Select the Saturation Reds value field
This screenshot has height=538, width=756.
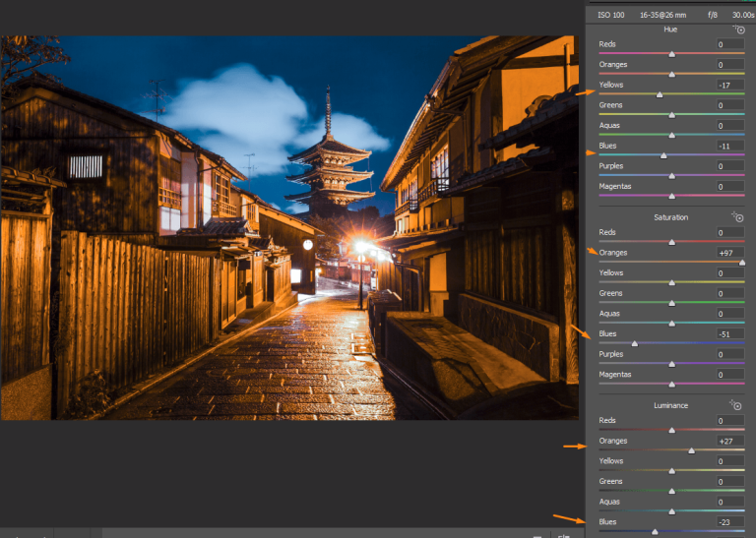(x=730, y=232)
